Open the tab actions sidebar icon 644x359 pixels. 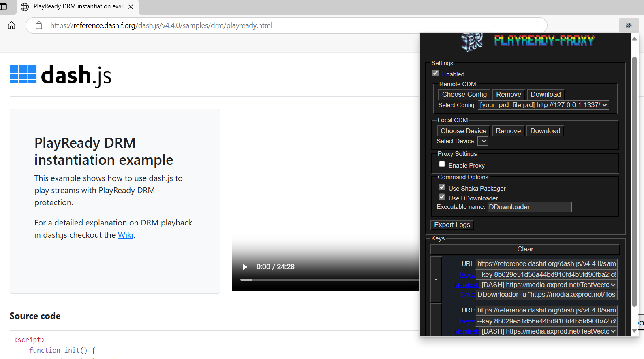pos(3,6)
